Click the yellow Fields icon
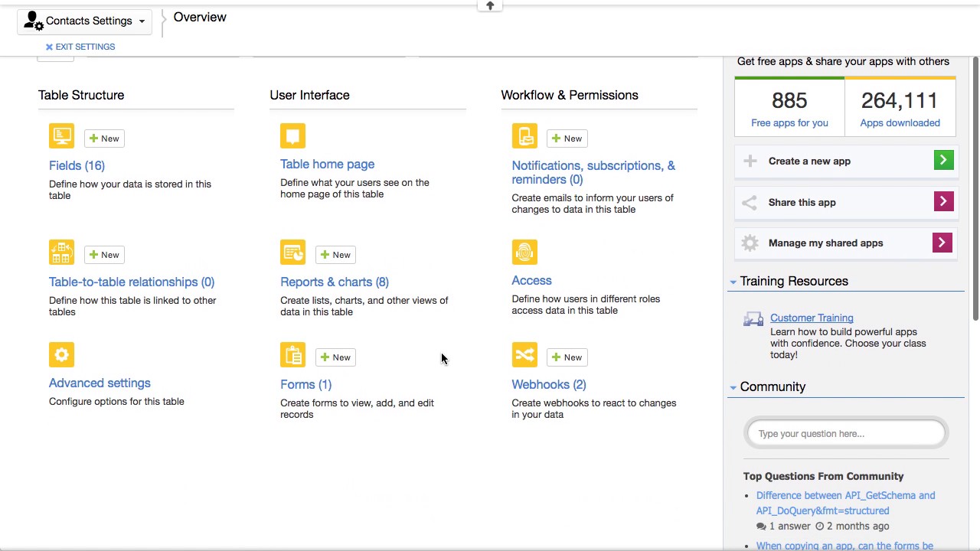This screenshot has width=980, height=551. [61, 136]
